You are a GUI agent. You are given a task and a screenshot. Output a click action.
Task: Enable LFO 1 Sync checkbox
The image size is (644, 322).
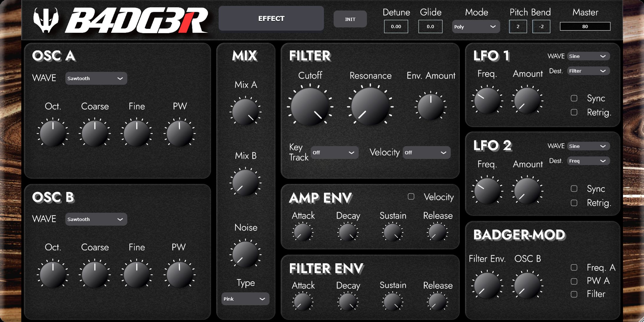(574, 98)
